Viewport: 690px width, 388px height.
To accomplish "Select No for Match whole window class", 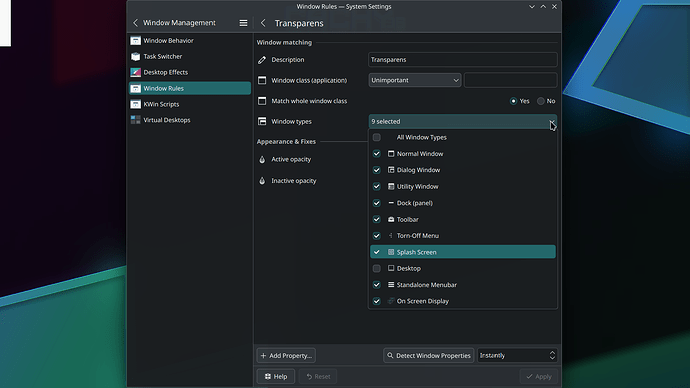I will point(541,101).
